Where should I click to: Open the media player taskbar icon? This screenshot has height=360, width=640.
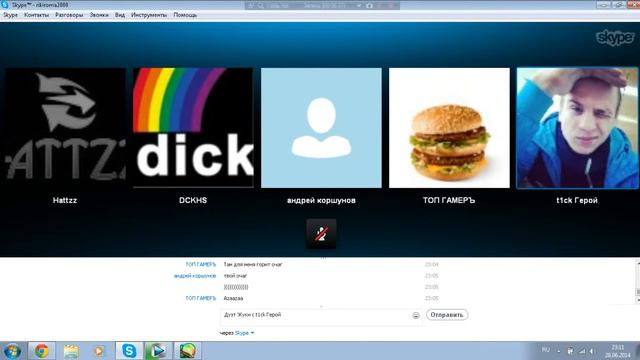pyautogui.click(x=99, y=351)
